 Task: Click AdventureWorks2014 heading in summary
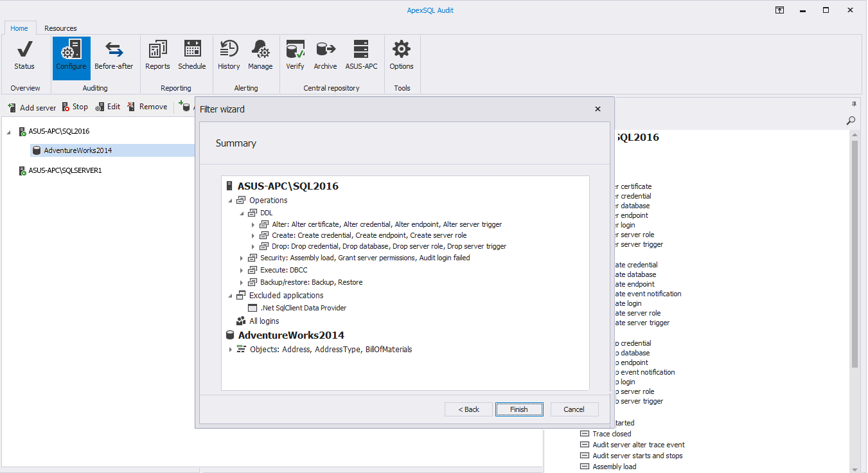pyautogui.click(x=291, y=335)
